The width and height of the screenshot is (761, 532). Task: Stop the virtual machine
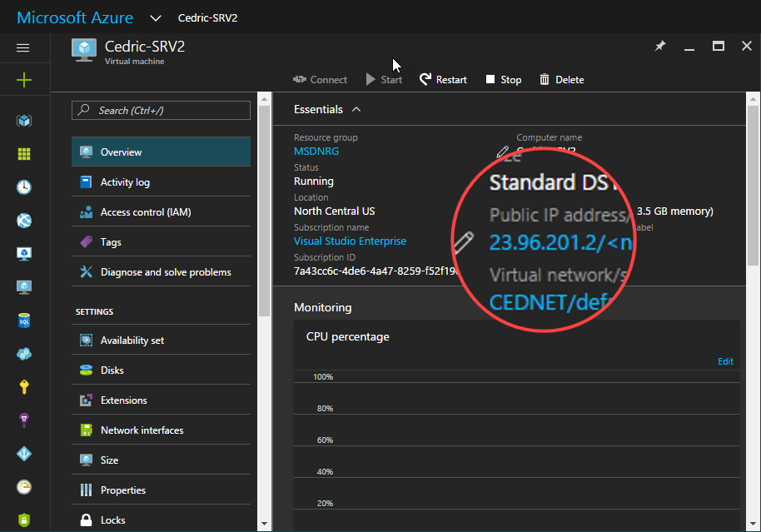click(504, 80)
